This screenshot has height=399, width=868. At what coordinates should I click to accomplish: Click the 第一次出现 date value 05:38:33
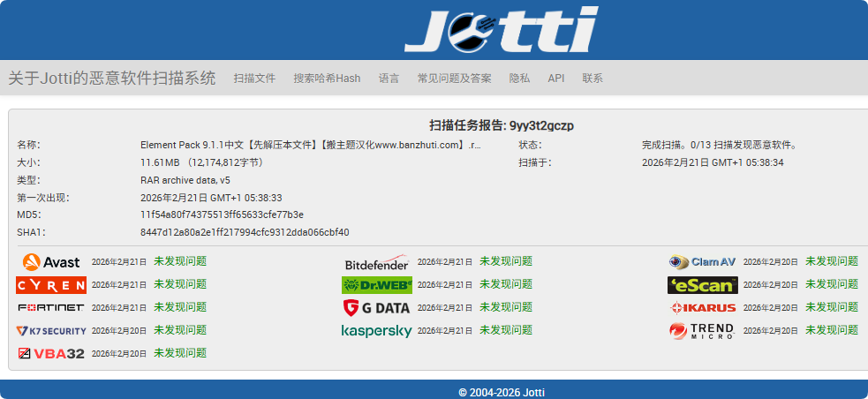coord(211,198)
